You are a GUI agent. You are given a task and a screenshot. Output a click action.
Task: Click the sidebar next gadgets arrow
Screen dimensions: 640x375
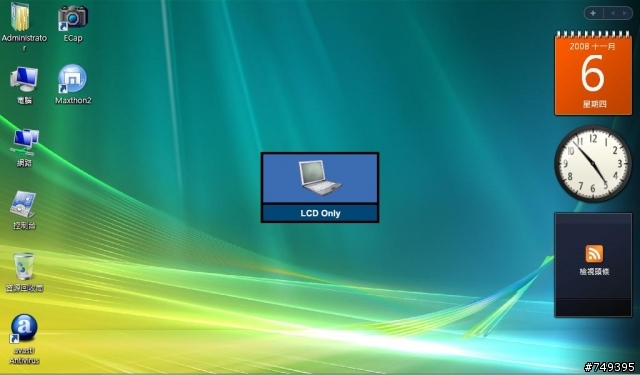point(624,13)
